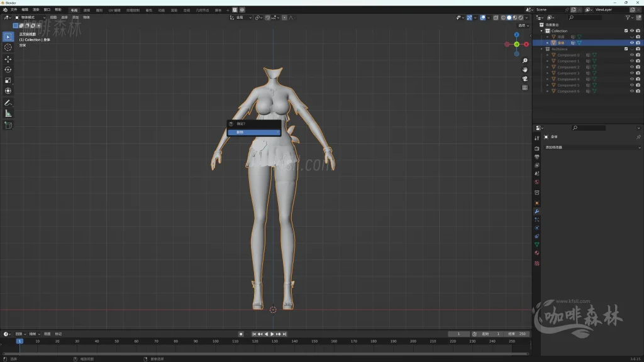
Task: Open the Output properties tab
Action: pos(537,156)
